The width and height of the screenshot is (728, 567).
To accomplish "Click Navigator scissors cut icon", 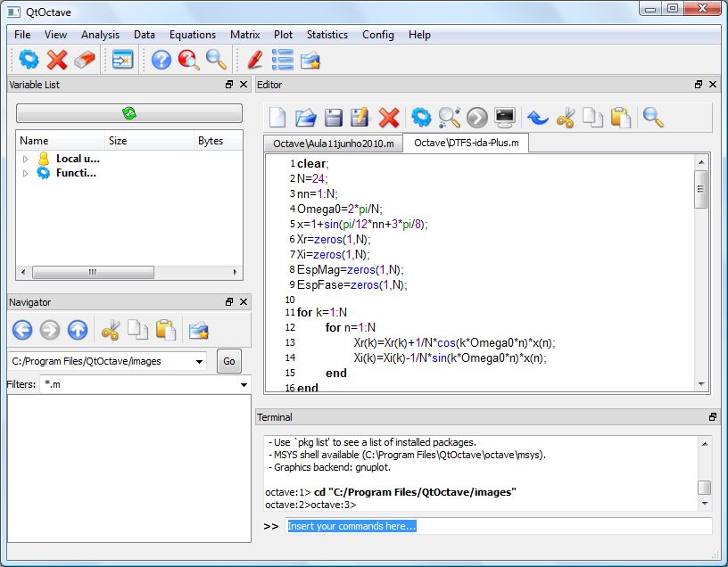I will click(111, 330).
